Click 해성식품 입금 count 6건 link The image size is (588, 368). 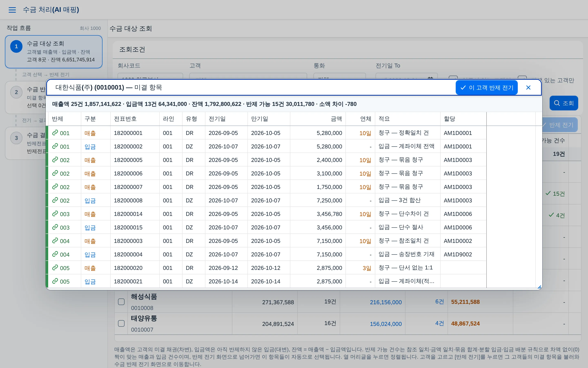[x=440, y=302]
